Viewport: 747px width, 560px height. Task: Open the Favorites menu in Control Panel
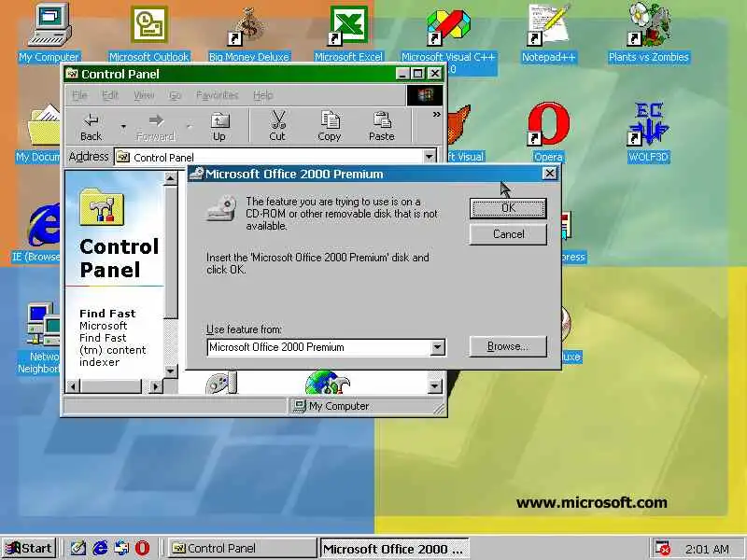217,95
